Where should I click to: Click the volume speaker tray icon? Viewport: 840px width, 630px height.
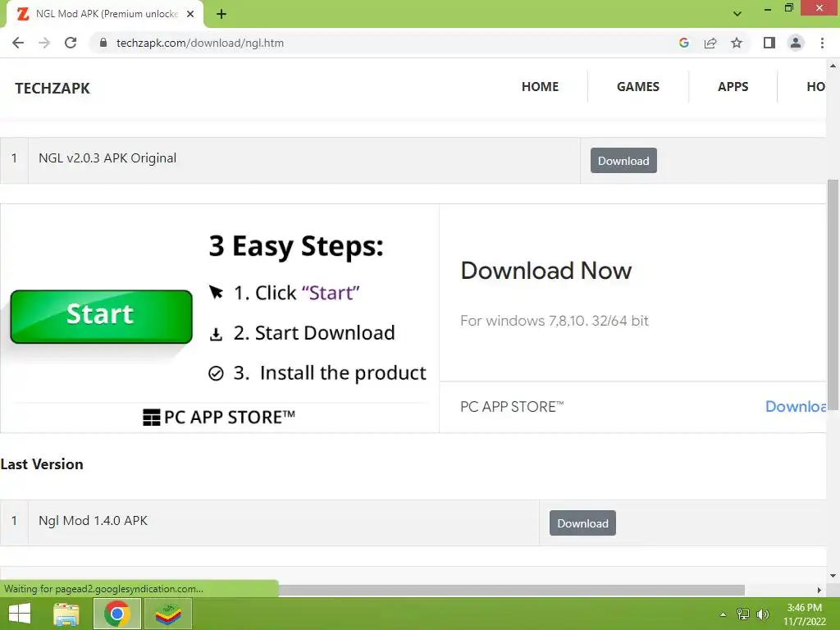pos(763,614)
